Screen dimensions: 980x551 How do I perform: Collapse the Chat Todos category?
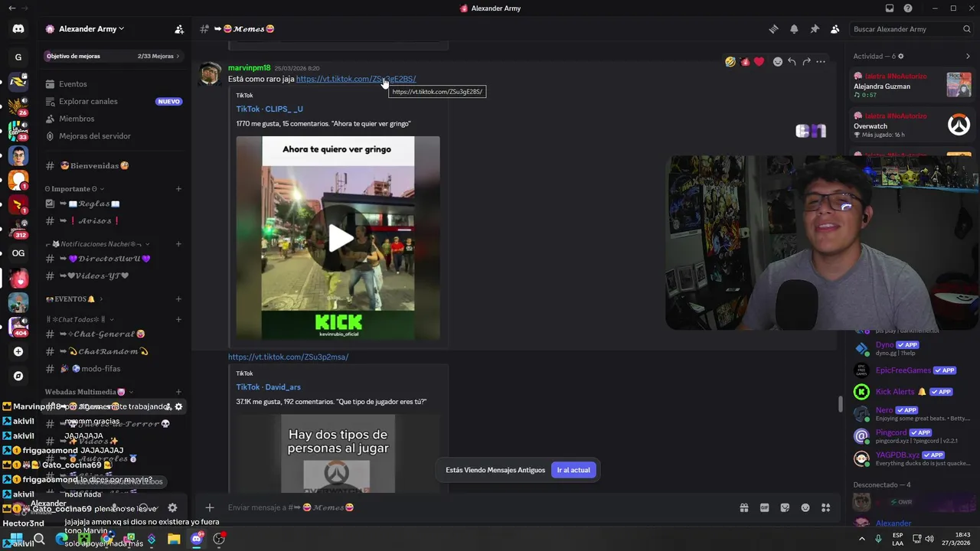[80, 319]
